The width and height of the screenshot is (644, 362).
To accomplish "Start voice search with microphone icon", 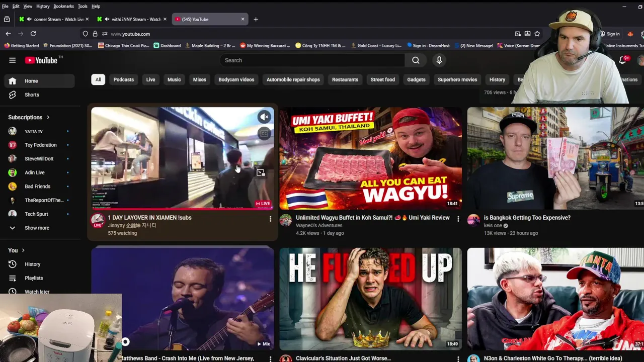I will (x=439, y=60).
